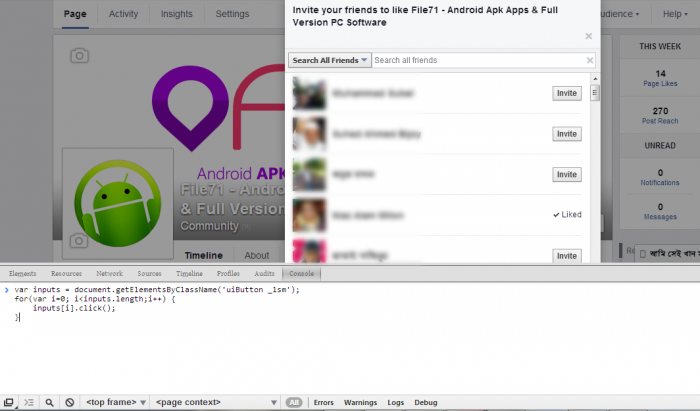Viewport: 700px width, 411px height.
Task: Click the first friend's profile thumbnail
Action: 309,93
